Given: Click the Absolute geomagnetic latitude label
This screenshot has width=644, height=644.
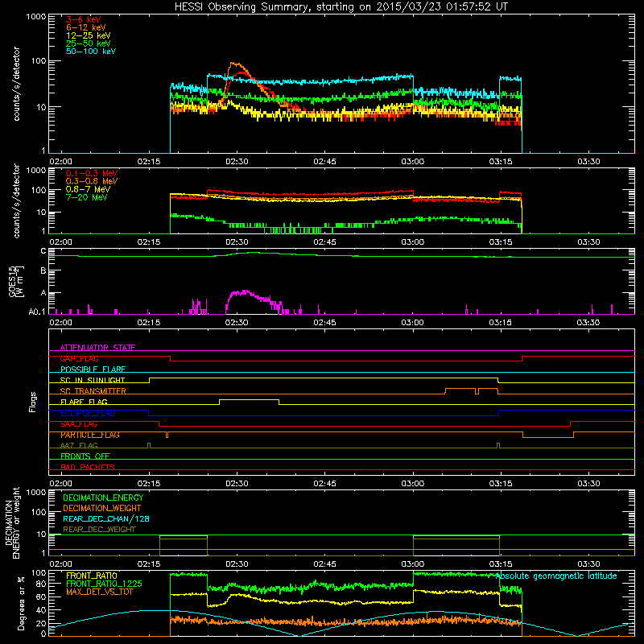Looking at the screenshot, I should coord(556,576).
